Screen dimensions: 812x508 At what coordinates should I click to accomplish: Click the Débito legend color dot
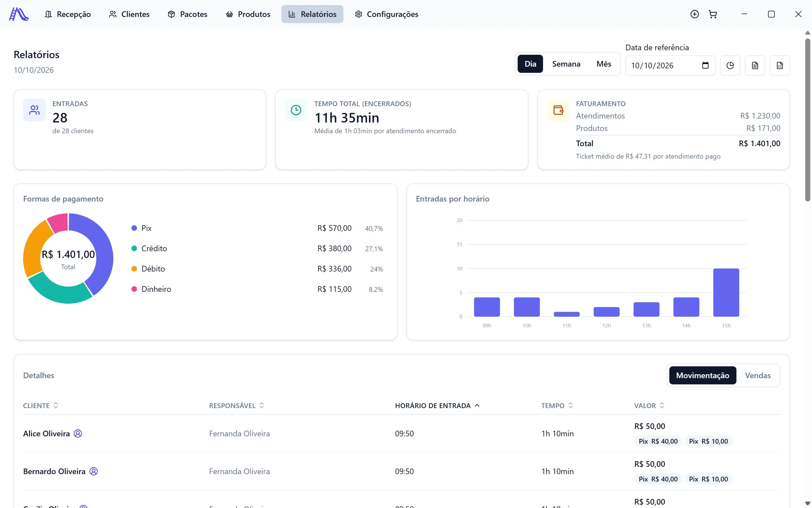134,269
